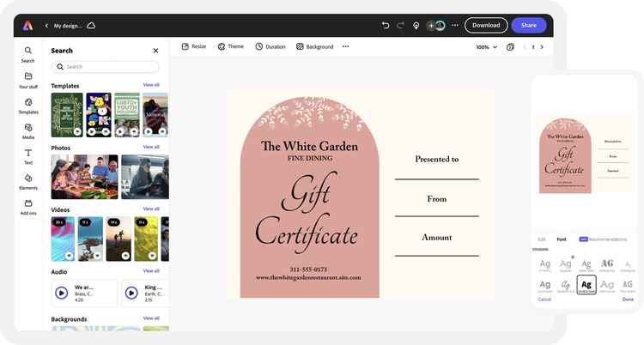Play the 'We ar...' audio track
Screen dimensions: 644x345
[x=62, y=293]
